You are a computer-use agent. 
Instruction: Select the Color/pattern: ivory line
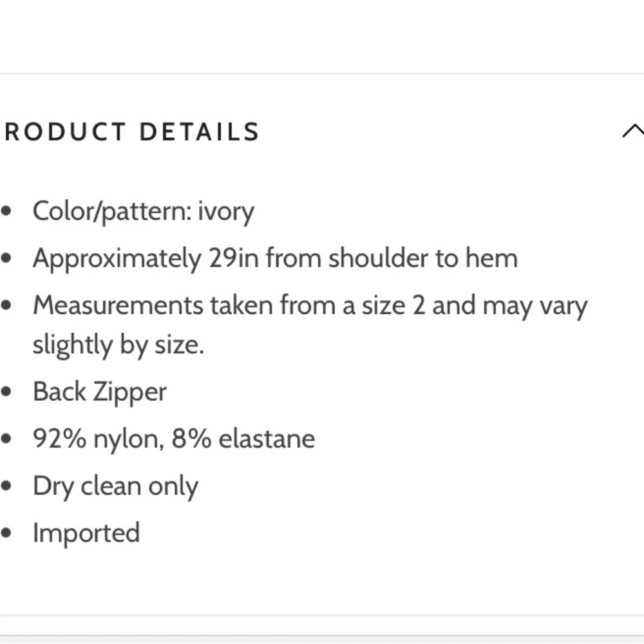[144, 212]
